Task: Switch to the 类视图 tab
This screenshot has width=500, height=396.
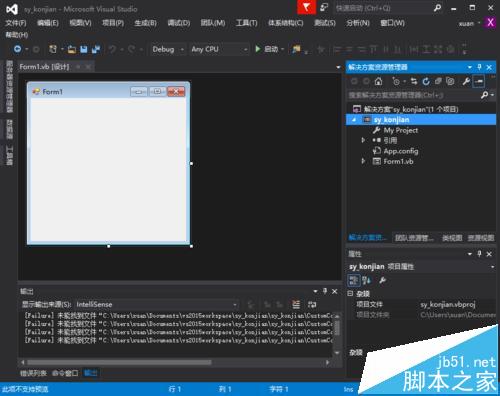Action: tap(452, 238)
